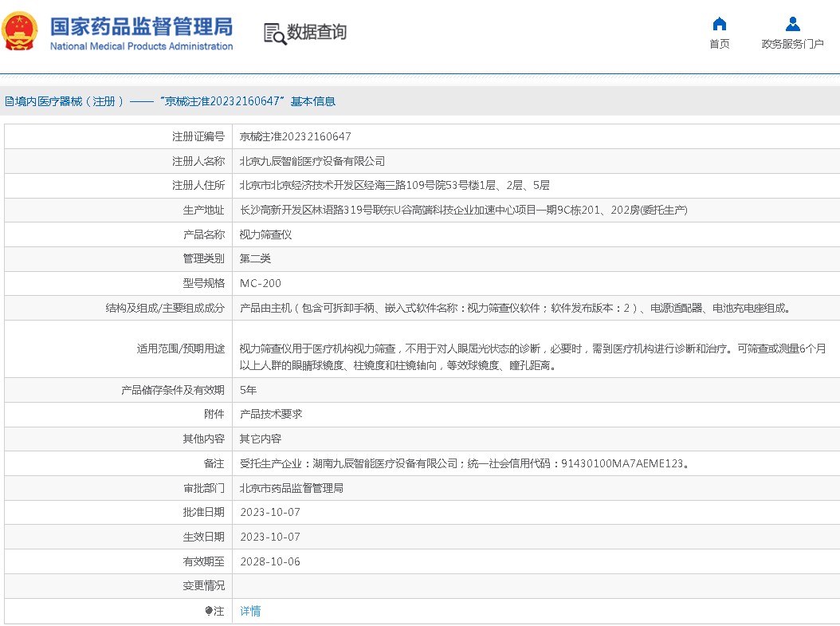This screenshot has height=626, width=840.
Task: Click the 首页 label
Action: 720,44
